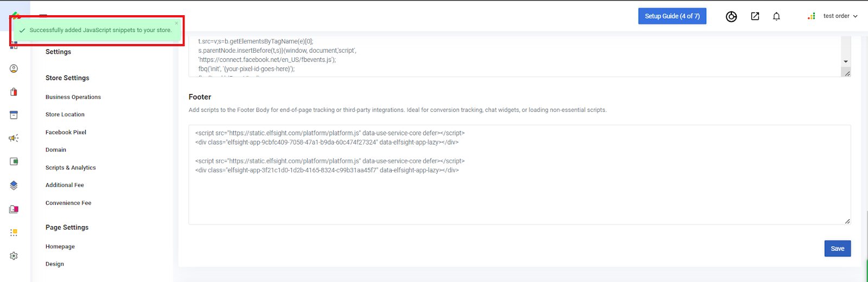Expand the test order account dropdown

point(840,16)
